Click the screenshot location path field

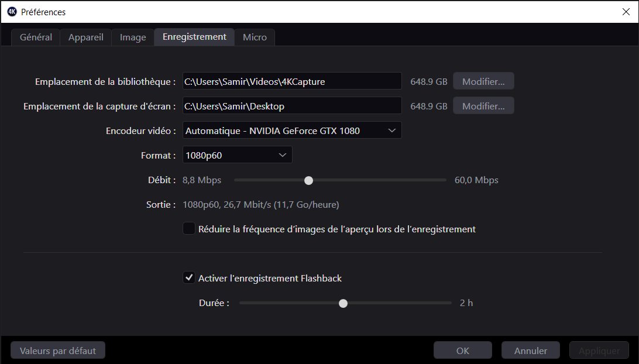pyautogui.click(x=291, y=106)
